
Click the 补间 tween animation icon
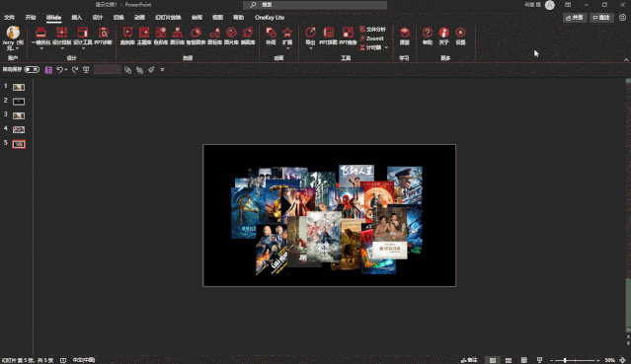click(271, 33)
